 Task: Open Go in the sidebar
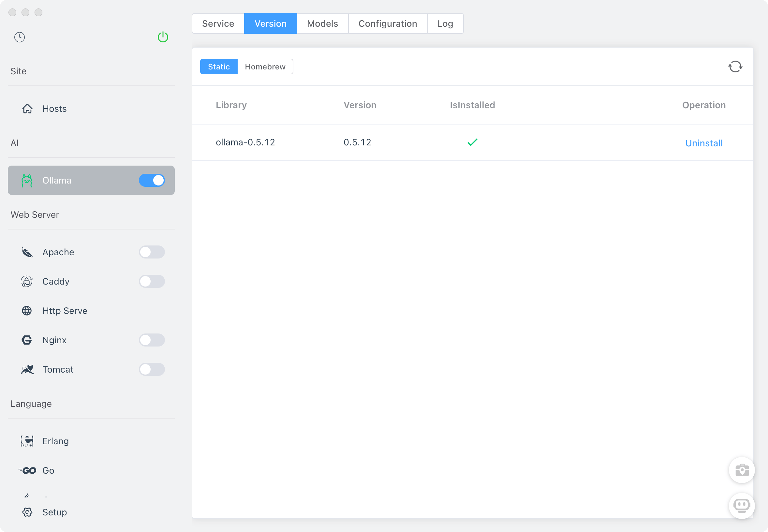[x=91, y=470]
